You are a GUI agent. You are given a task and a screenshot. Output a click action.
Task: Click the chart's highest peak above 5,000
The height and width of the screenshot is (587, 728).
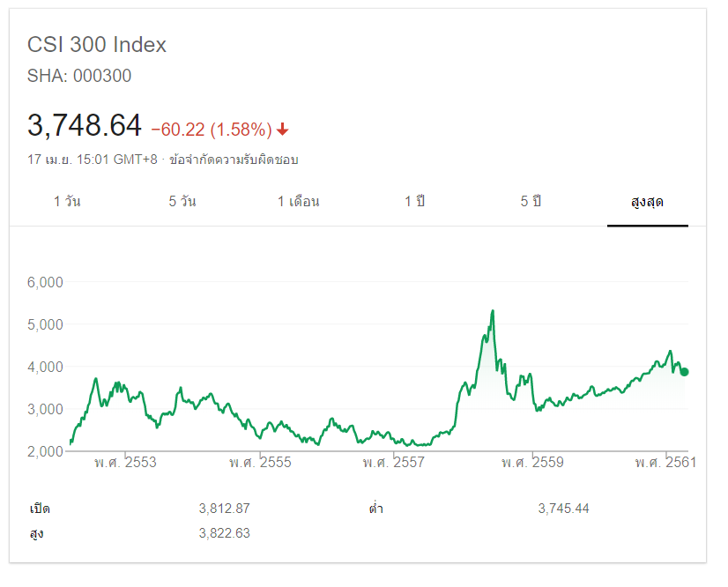[492, 311]
